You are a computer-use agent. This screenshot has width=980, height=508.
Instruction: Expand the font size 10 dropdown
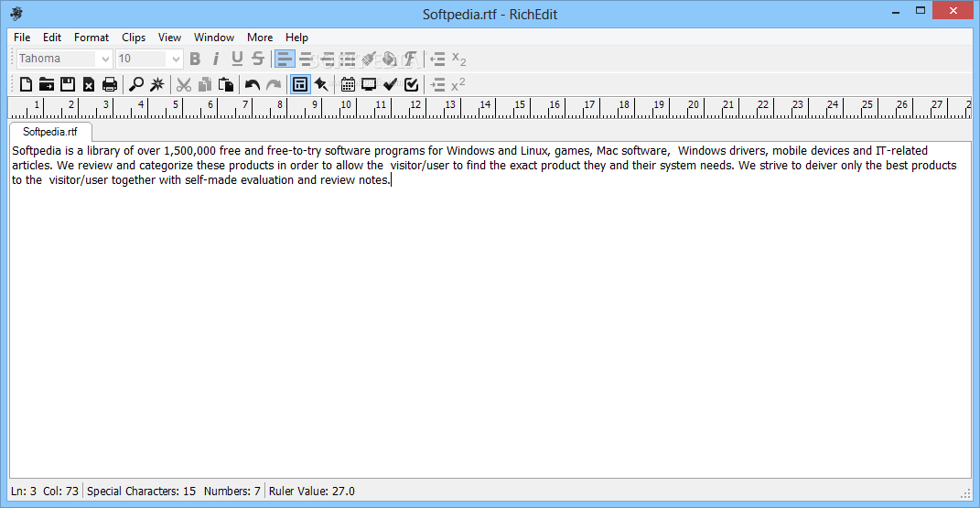tap(176, 59)
